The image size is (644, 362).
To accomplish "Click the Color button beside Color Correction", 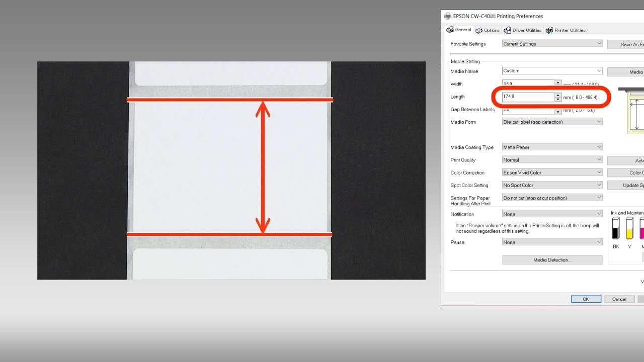I will coord(625,173).
